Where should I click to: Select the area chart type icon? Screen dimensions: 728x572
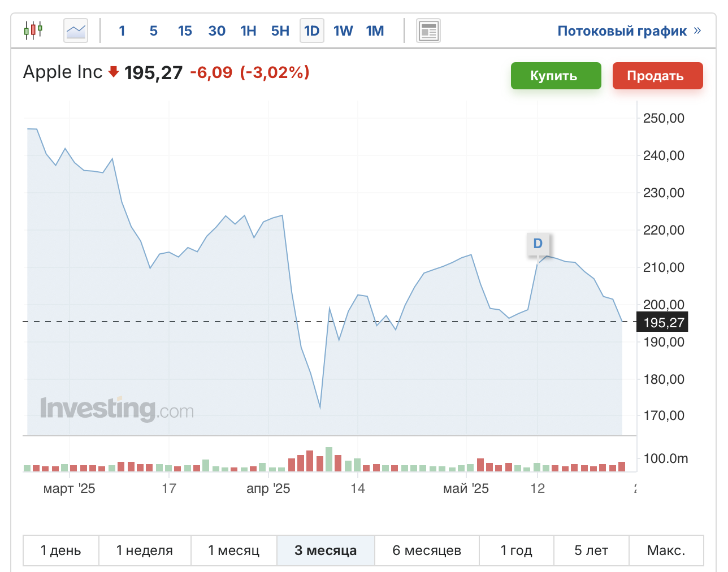(76, 31)
